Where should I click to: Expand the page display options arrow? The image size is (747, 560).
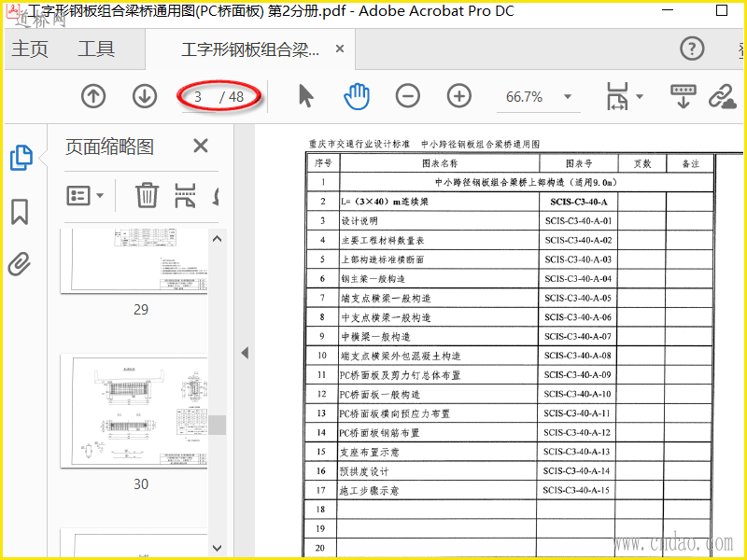tap(640, 97)
